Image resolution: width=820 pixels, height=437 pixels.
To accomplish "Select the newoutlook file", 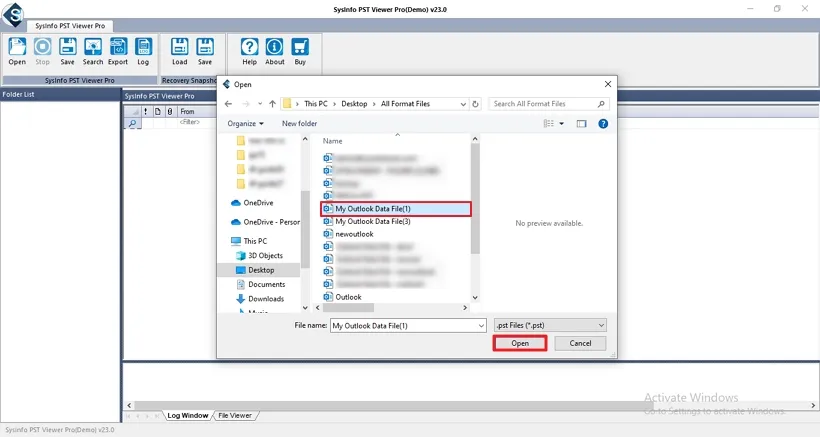I will click(x=356, y=234).
